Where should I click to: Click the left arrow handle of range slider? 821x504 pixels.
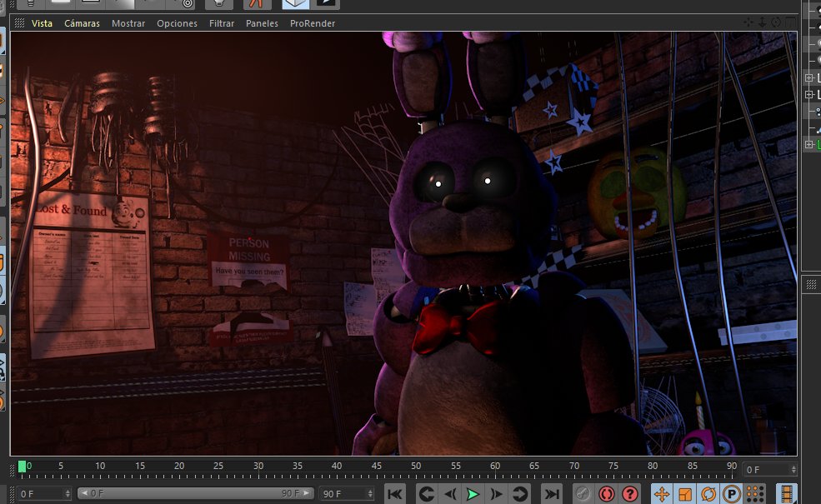coord(84,493)
